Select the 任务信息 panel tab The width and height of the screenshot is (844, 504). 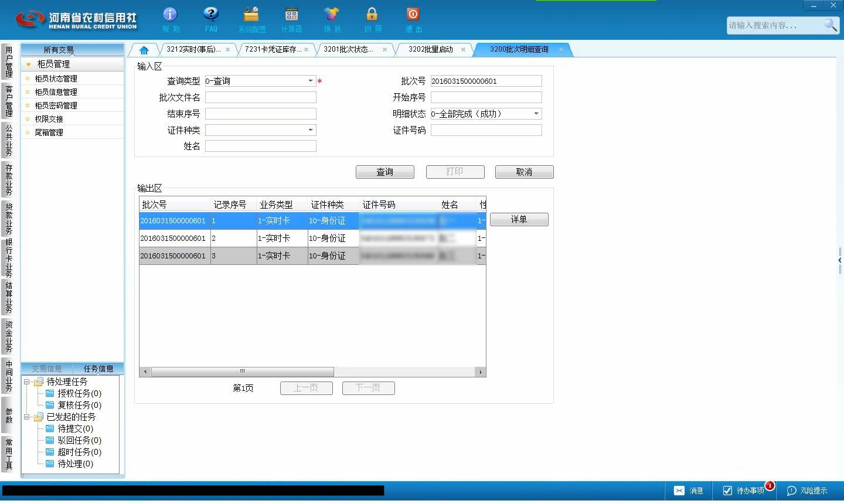(x=98, y=369)
